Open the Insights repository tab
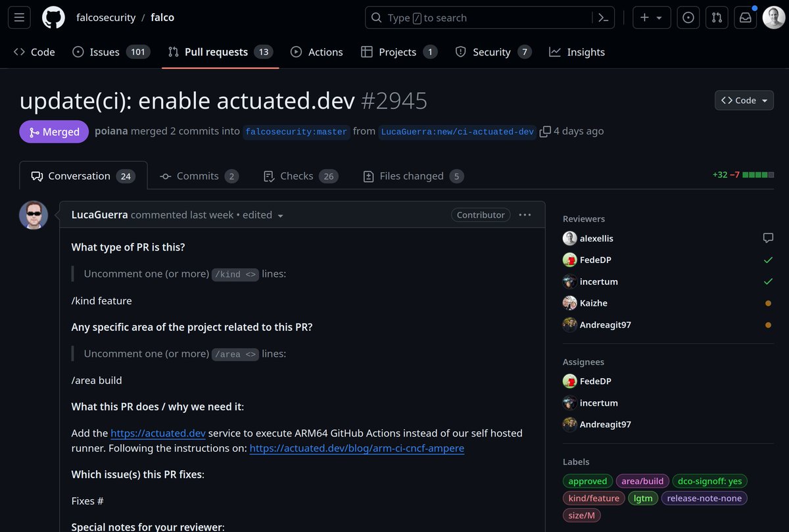The height and width of the screenshot is (532, 789). pos(577,52)
